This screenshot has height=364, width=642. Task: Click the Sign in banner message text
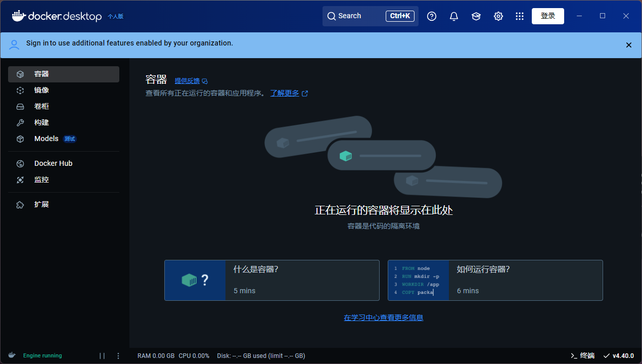[x=130, y=43]
